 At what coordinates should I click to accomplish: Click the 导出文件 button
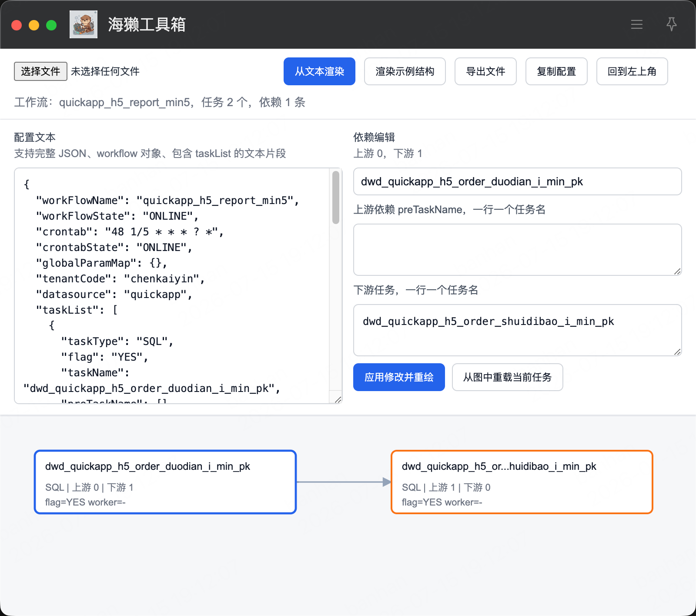485,71
